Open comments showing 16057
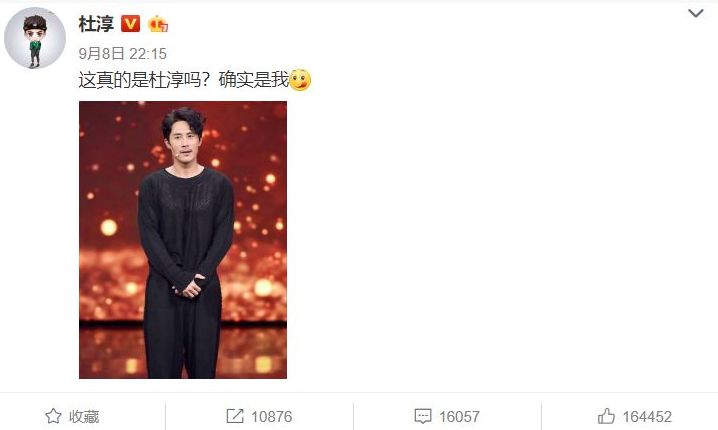The image size is (718, 430). [x=459, y=417]
